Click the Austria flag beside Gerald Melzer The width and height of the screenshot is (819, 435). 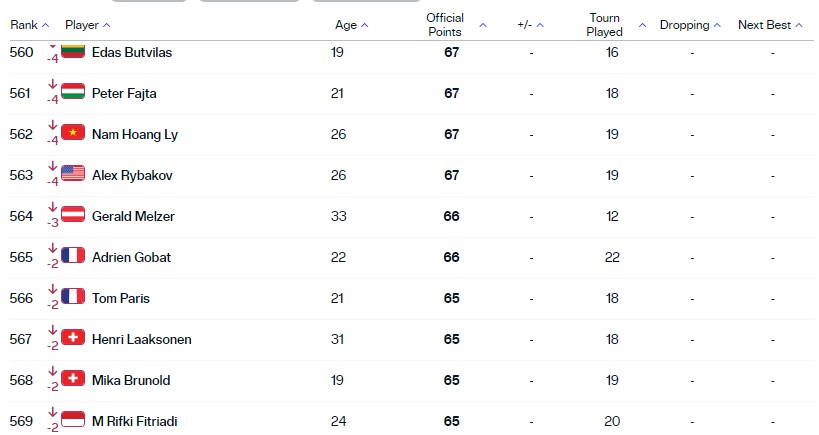tap(73, 214)
